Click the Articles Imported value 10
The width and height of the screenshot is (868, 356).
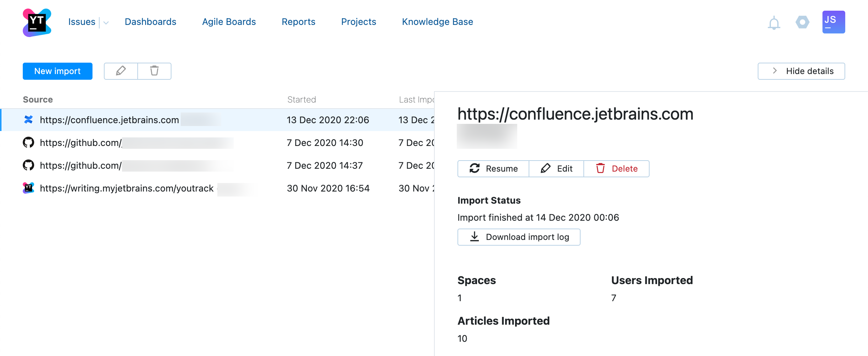click(462, 339)
